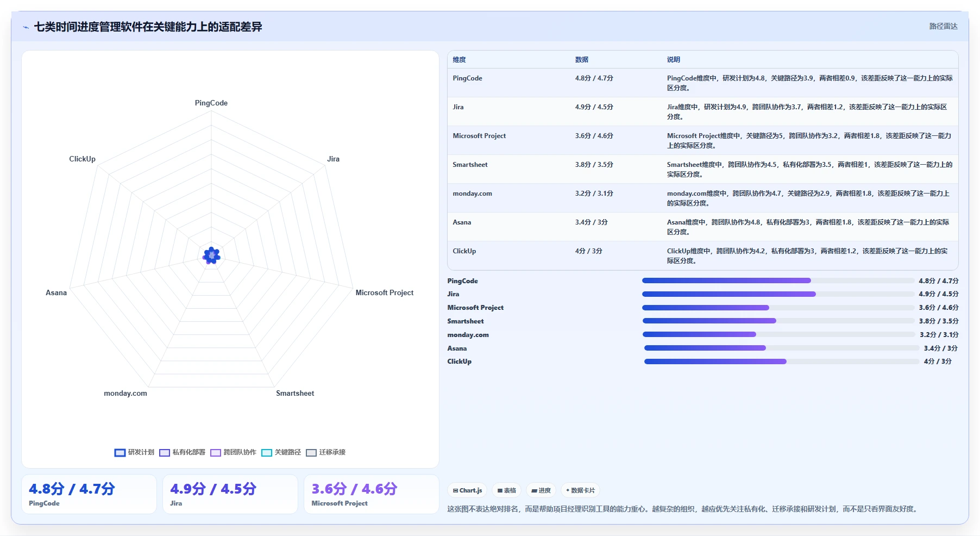Click the footer note beginning 这张图不表达绝对排名
The image size is (980, 536).
coord(683,509)
